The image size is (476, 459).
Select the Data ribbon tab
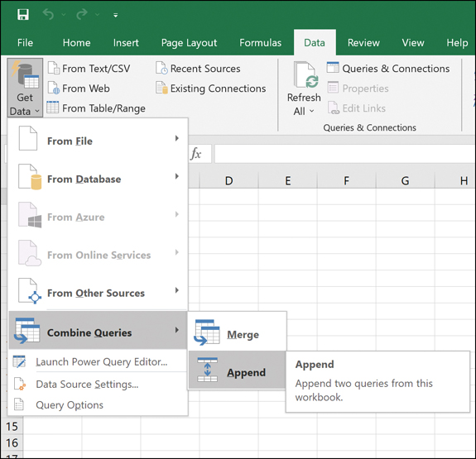315,43
